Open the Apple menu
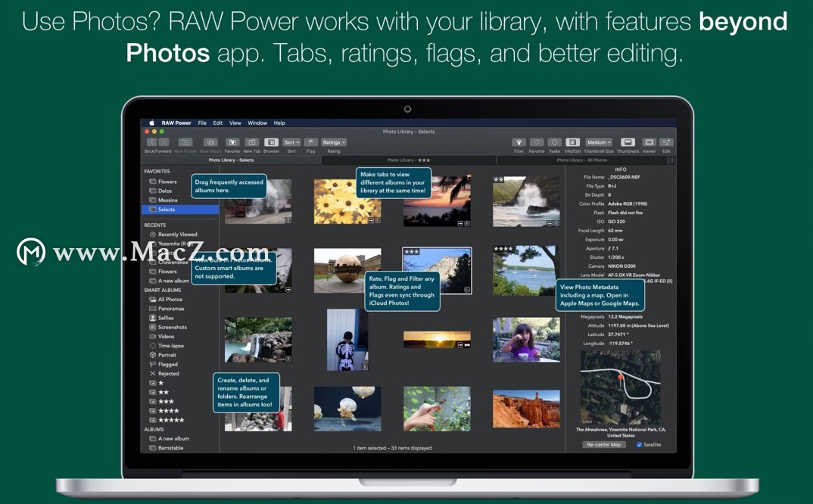 pyautogui.click(x=152, y=123)
